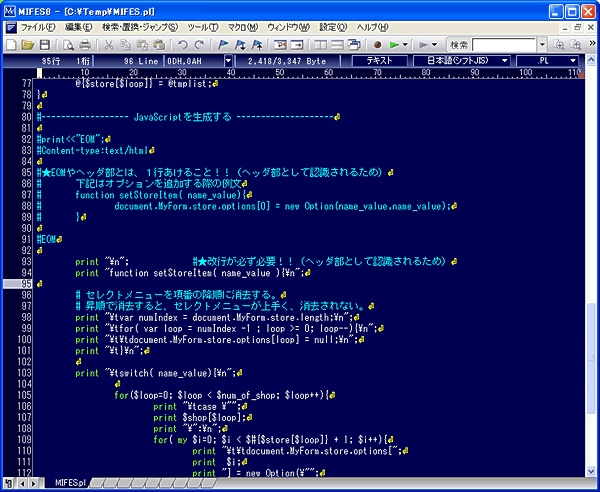
Task: Open the line-ending 0DH,0AH dropdown
Action: [x=228, y=61]
